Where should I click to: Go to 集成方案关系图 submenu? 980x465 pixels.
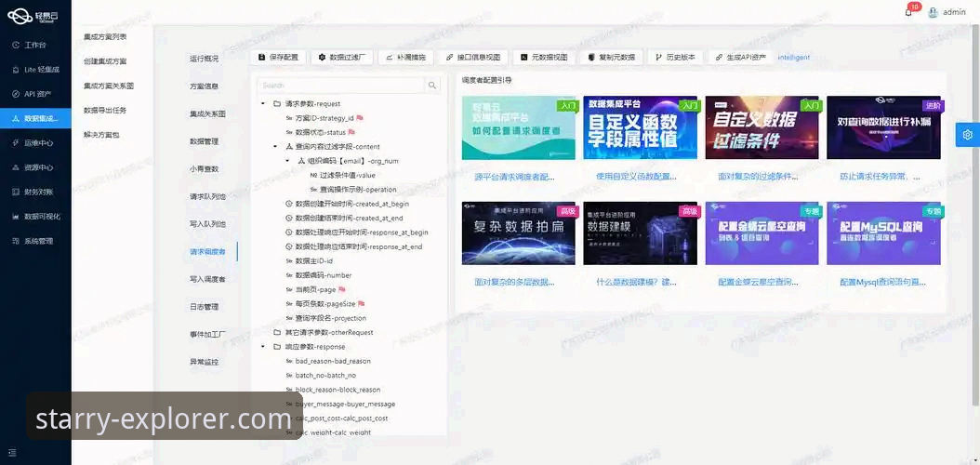[109, 86]
